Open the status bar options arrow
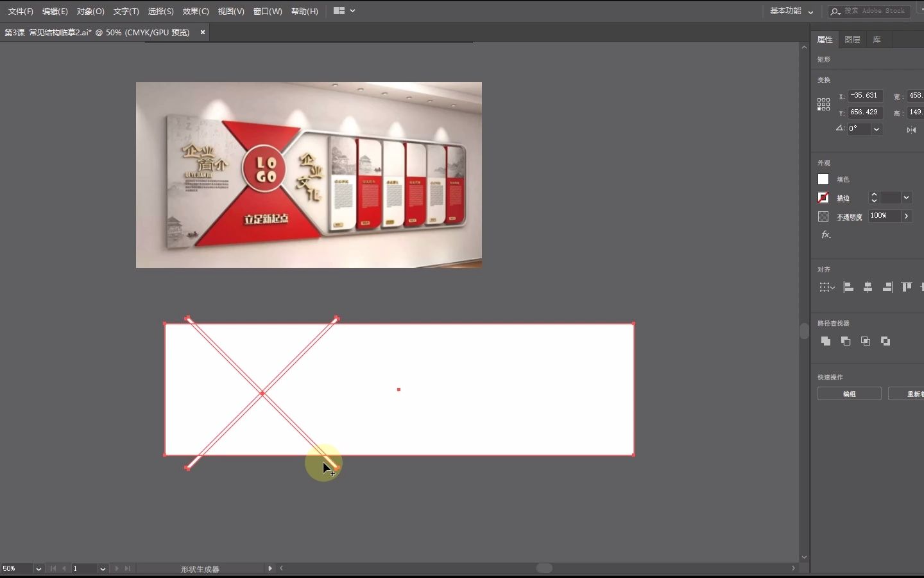Screen dimensions: 924x578 270,568
